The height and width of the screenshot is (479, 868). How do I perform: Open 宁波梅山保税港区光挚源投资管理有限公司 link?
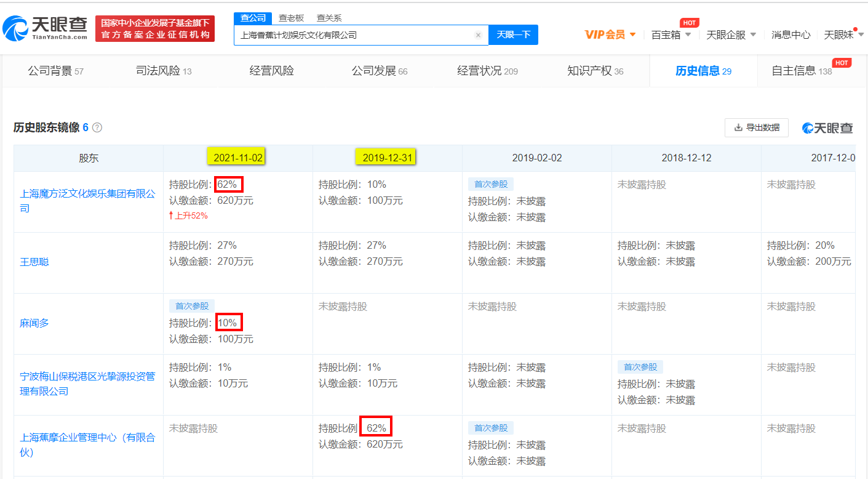[x=88, y=384]
